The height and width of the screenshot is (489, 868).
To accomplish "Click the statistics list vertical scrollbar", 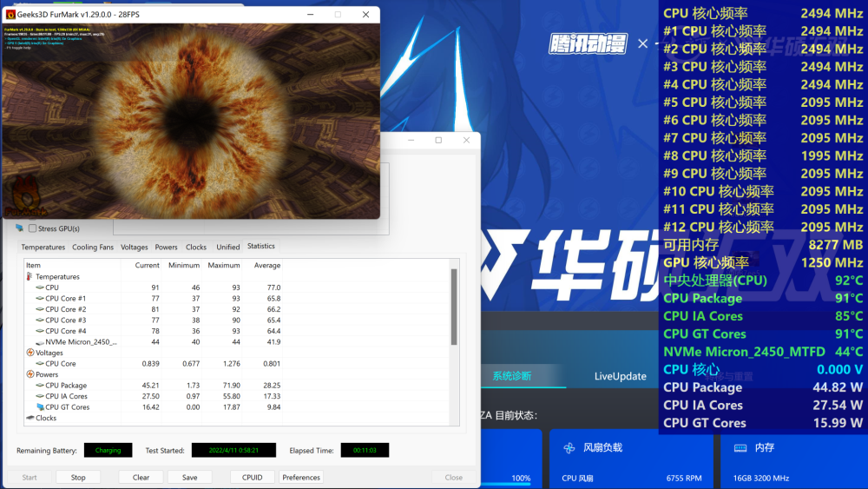I will click(x=454, y=307).
